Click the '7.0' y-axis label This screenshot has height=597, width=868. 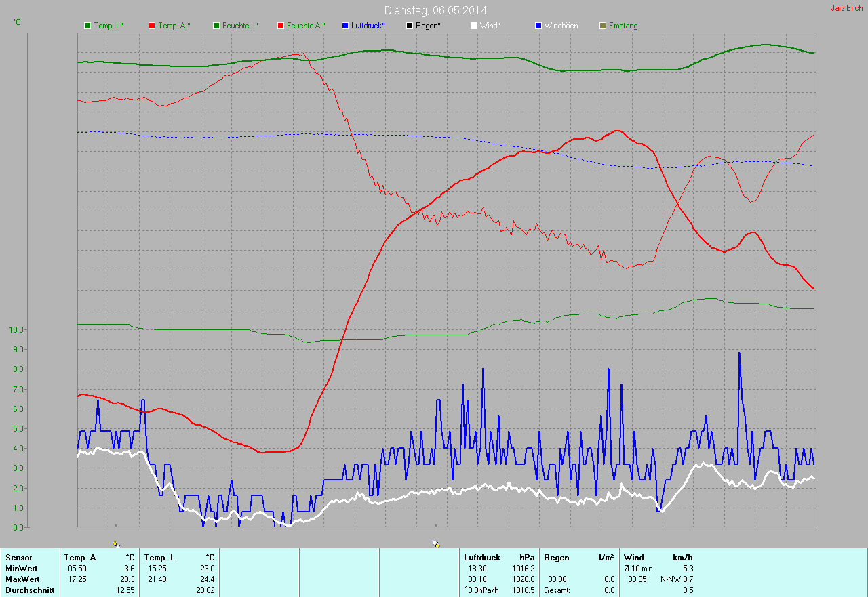point(18,389)
